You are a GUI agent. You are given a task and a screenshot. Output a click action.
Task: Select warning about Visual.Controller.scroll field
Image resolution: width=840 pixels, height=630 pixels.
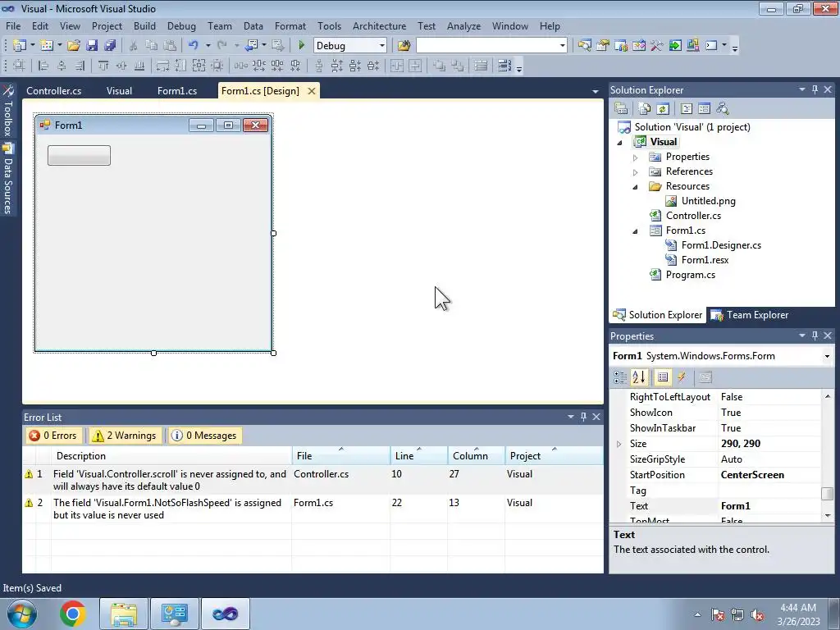pos(313,480)
